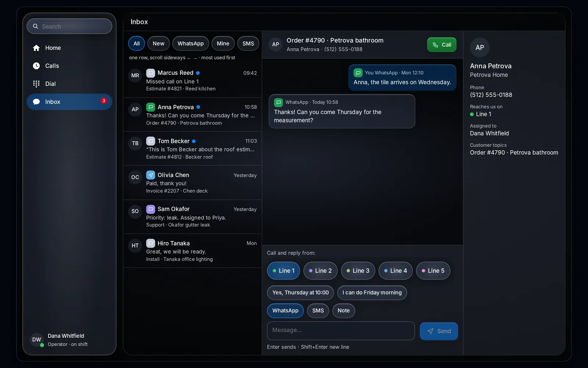Click the Dial keypad grid icon
The width and height of the screenshot is (588, 368).
36,84
